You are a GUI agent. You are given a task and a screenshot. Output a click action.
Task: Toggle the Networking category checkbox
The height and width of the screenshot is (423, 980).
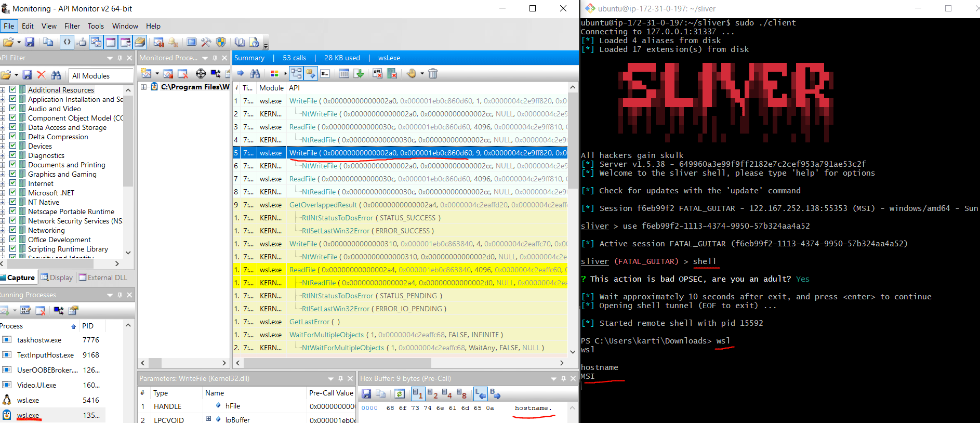point(13,230)
